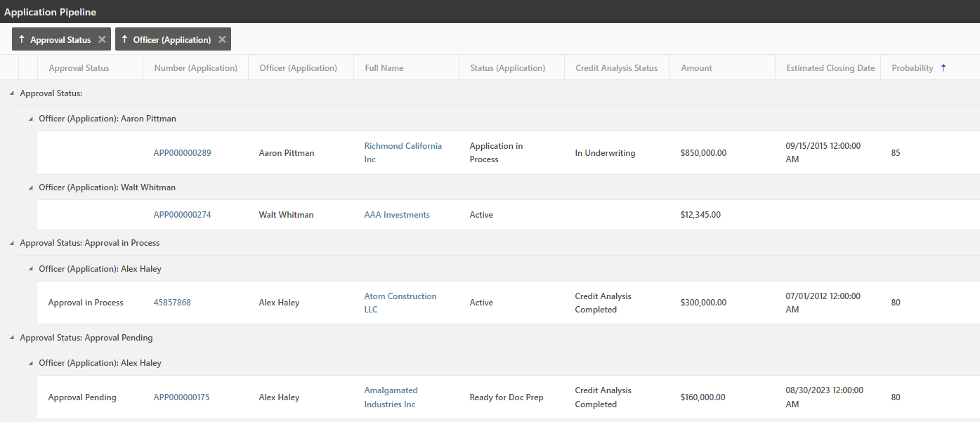This screenshot has width=980, height=422.
Task: Collapse Approval Status: Approval in Process group
Action: pyautogui.click(x=11, y=243)
